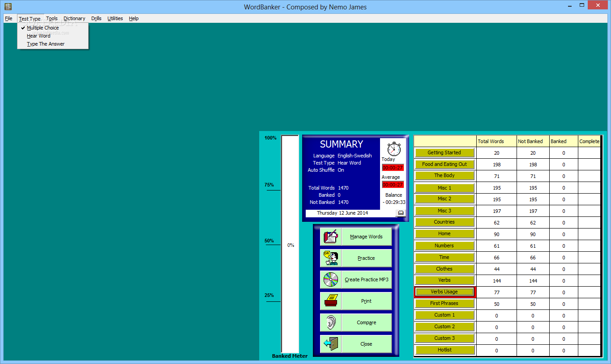Select the Misc 1 category
This screenshot has height=364, width=611.
444,187
